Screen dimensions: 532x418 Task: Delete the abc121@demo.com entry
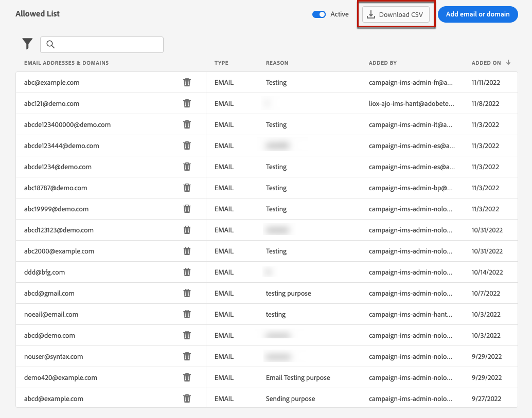[187, 103]
